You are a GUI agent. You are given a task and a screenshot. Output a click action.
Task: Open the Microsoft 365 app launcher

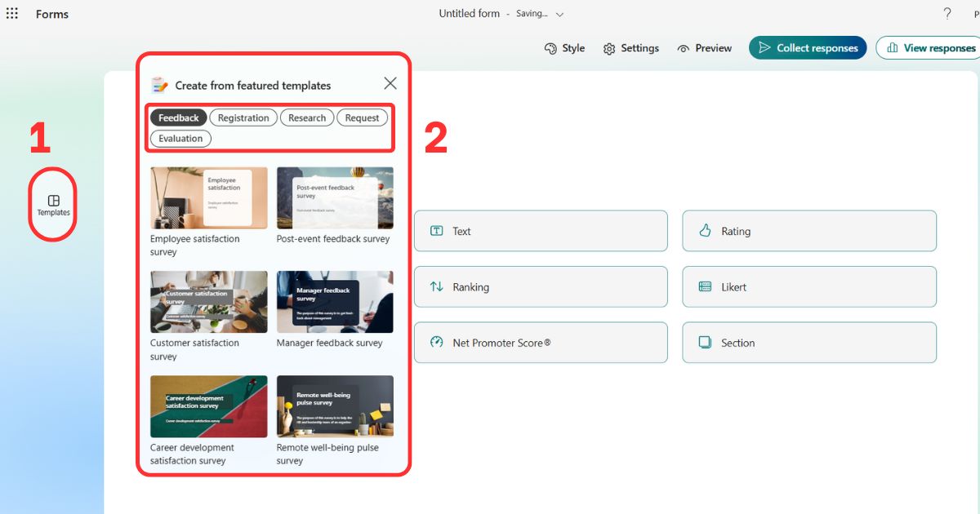click(11, 12)
